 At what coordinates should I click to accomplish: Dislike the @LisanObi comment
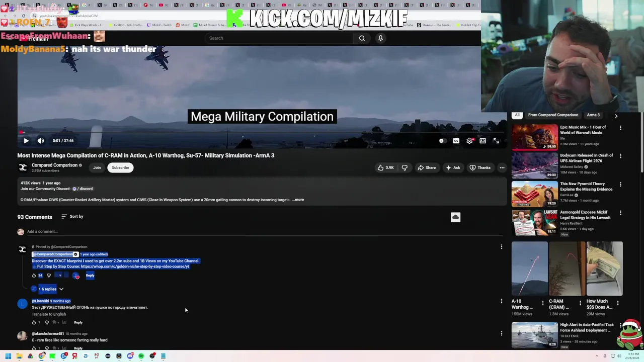[x=47, y=322]
